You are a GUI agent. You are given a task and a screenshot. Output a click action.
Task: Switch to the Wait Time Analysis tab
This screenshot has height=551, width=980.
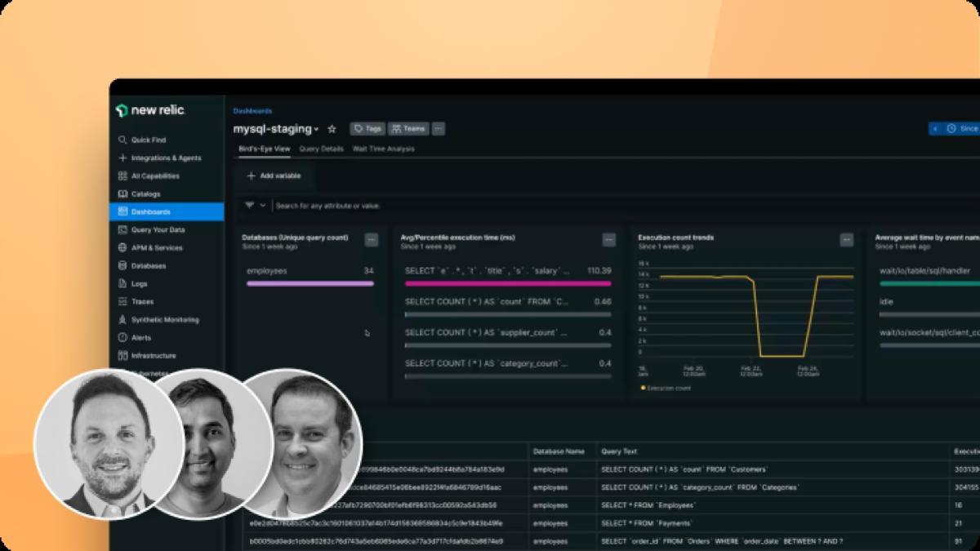(x=383, y=149)
